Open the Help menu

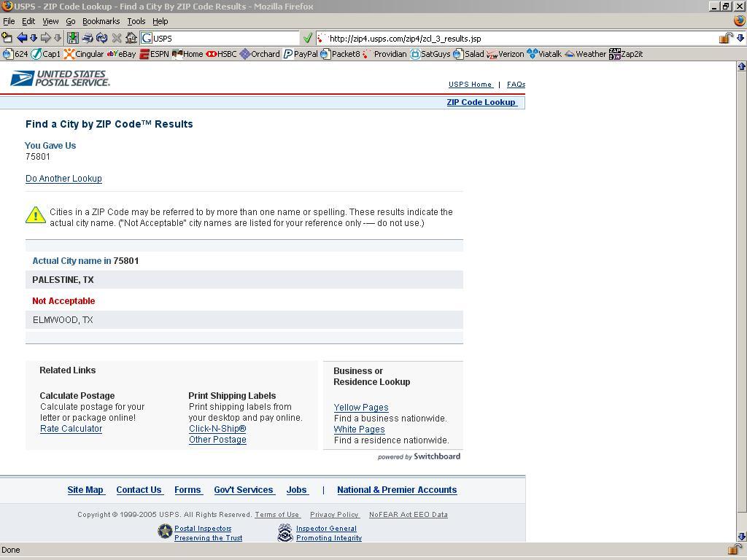click(x=160, y=21)
